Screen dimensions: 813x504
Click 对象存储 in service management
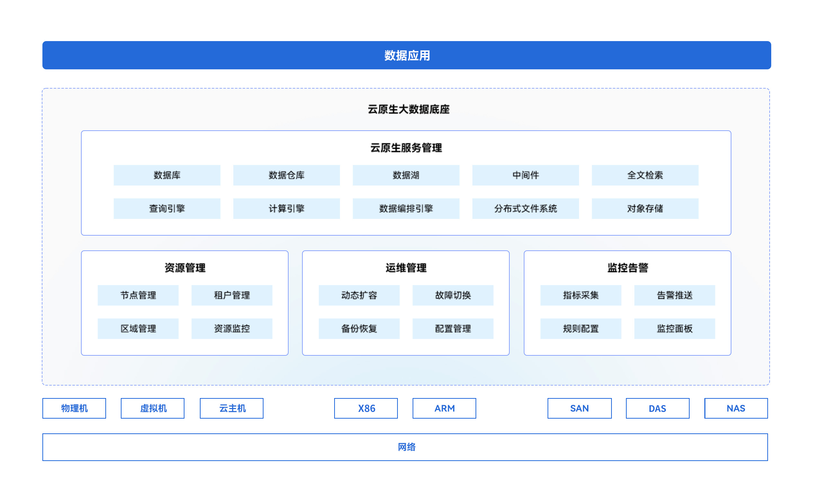coord(645,208)
